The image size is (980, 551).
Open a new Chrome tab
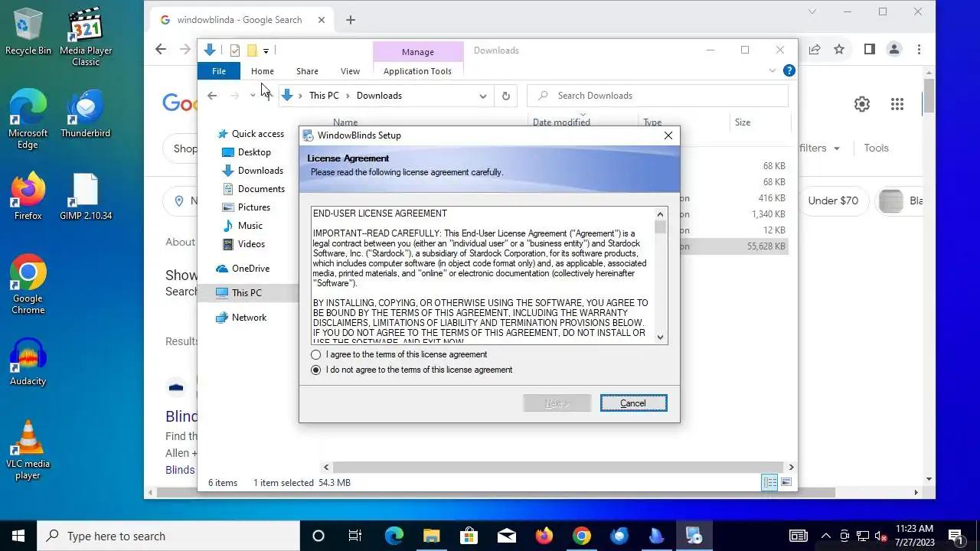pos(351,20)
